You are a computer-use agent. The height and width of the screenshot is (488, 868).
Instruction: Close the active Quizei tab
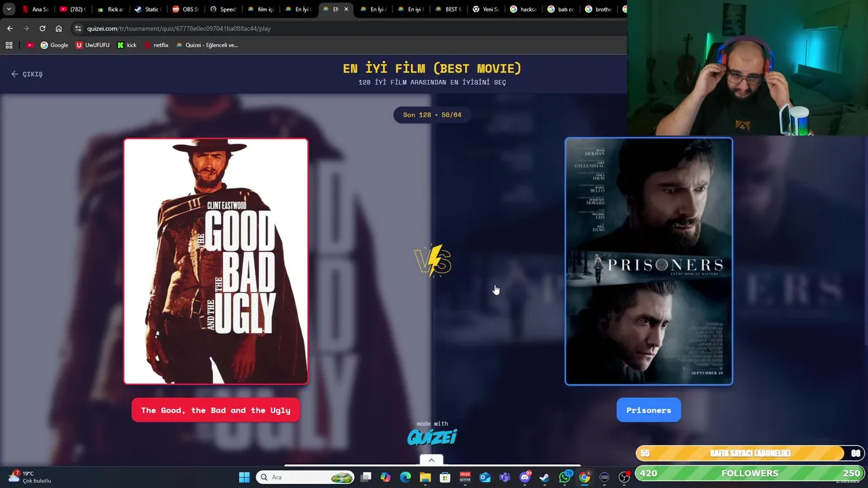click(x=346, y=9)
